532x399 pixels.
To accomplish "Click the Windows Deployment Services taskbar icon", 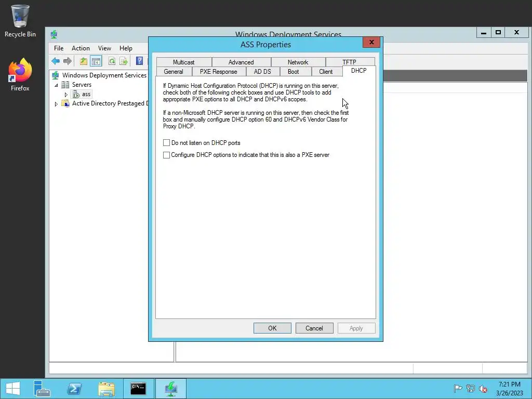I will coord(170,389).
